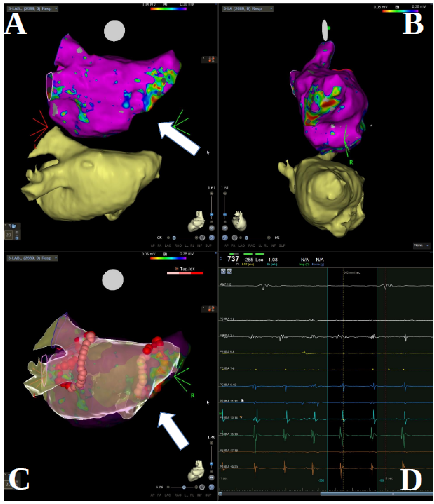Click gray transparency circle icon in panel B
The width and height of the screenshot is (434, 504).
coord(234,238)
